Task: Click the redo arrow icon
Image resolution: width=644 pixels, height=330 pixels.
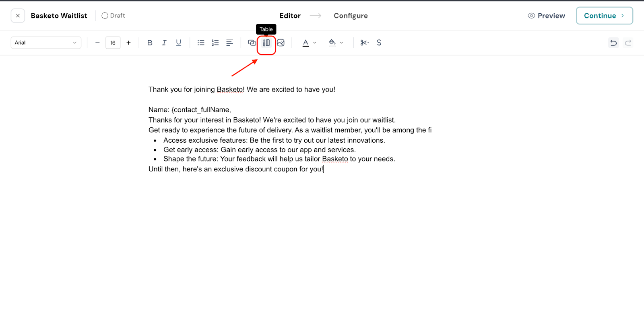Action: click(628, 43)
